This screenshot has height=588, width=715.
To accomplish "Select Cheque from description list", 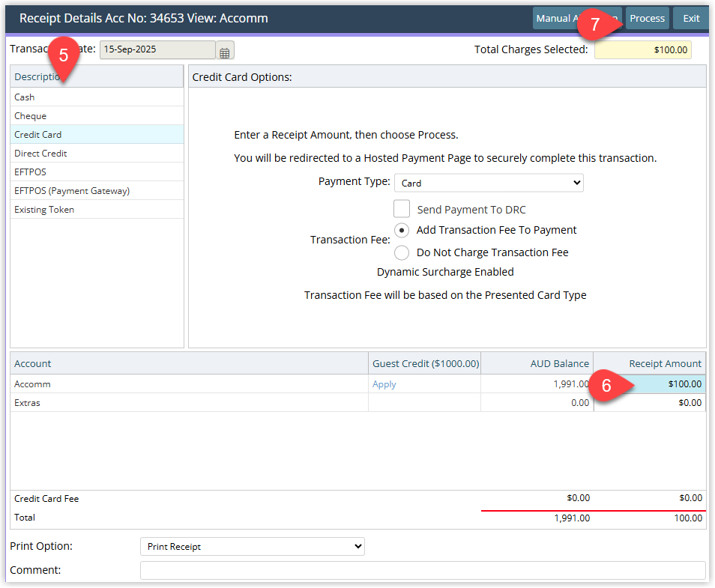I will point(97,116).
